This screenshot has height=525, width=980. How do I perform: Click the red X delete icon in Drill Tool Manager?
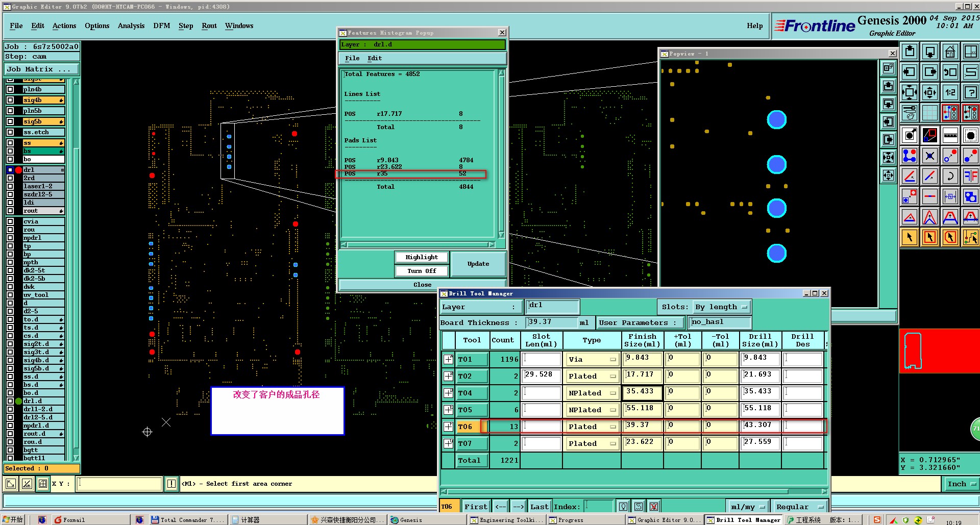pos(654,507)
